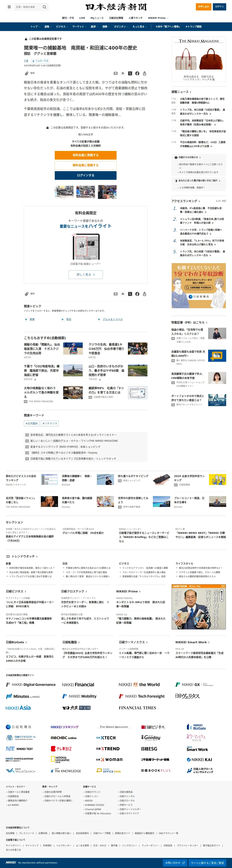232x868 pixels.
Task: Open the third article photo thumbnail
Action: pyautogui.click(x=107, y=192)
